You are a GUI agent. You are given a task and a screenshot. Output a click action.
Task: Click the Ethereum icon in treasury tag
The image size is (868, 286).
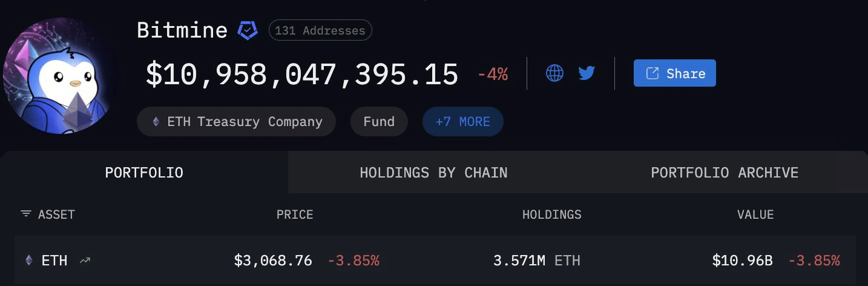click(156, 122)
